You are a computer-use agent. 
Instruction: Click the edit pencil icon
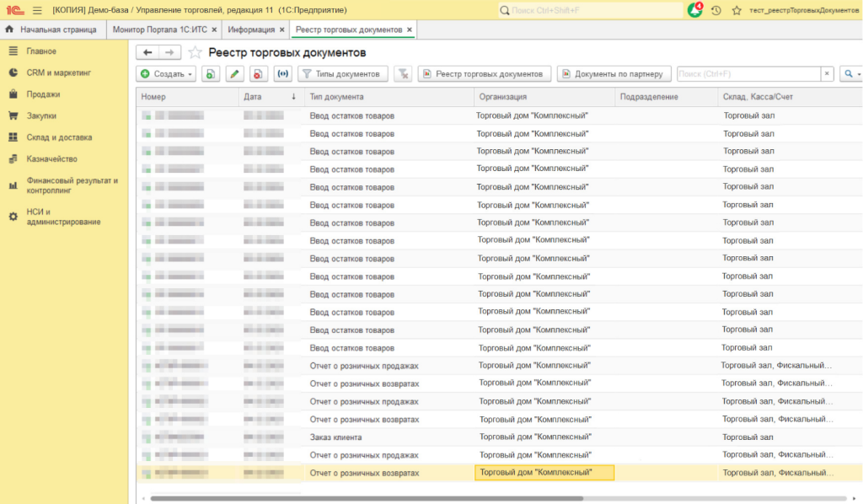[x=234, y=73]
